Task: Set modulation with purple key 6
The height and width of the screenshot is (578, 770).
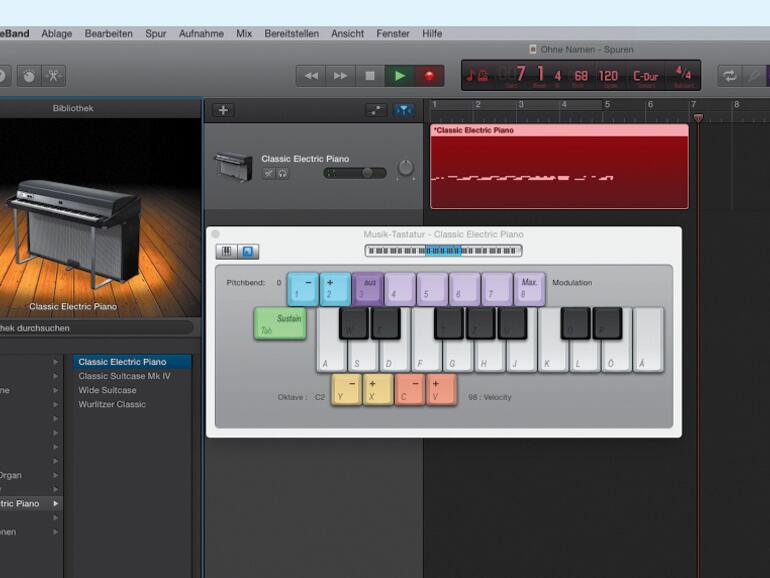Action: [465, 289]
